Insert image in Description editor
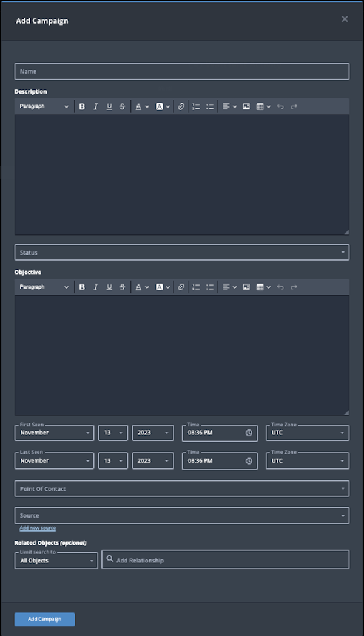 point(246,106)
